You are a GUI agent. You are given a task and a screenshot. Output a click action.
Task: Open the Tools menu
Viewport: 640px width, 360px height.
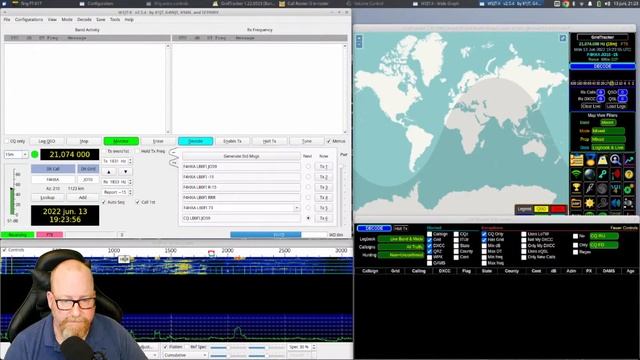(x=115, y=20)
